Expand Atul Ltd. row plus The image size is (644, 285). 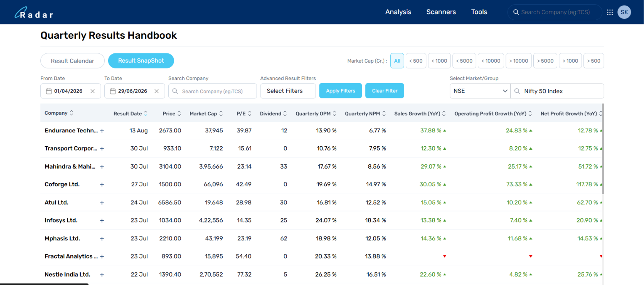102,203
